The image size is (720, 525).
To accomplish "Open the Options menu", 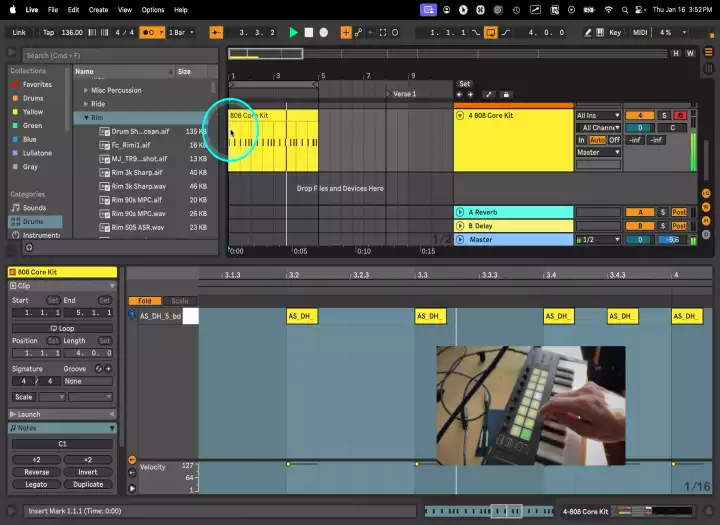I will pyautogui.click(x=152, y=9).
